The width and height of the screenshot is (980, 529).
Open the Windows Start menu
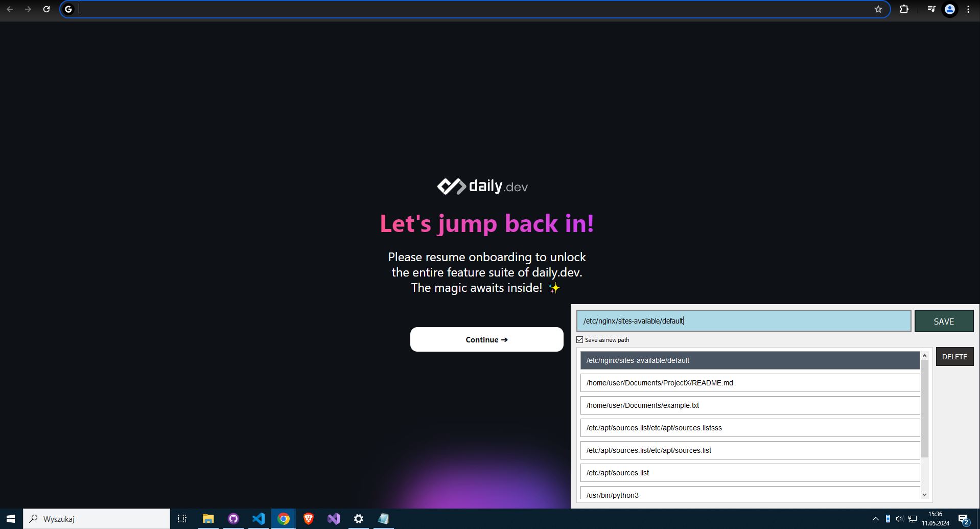(11, 519)
